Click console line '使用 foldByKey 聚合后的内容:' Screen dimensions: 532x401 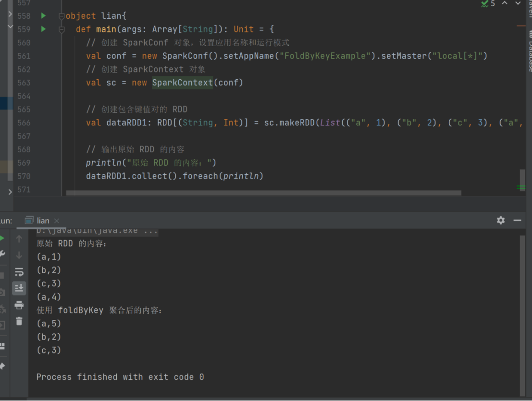tap(99, 311)
